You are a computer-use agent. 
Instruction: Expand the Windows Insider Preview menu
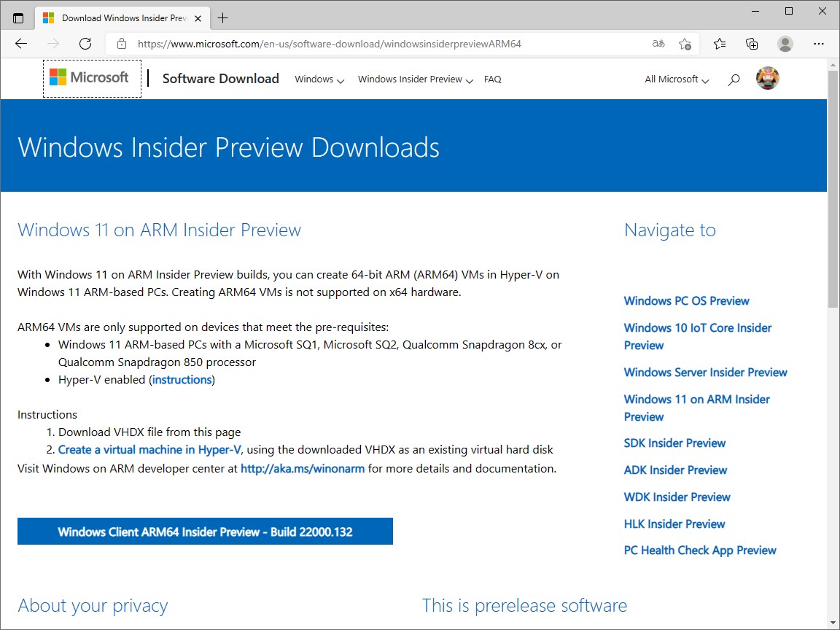[x=415, y=79]
